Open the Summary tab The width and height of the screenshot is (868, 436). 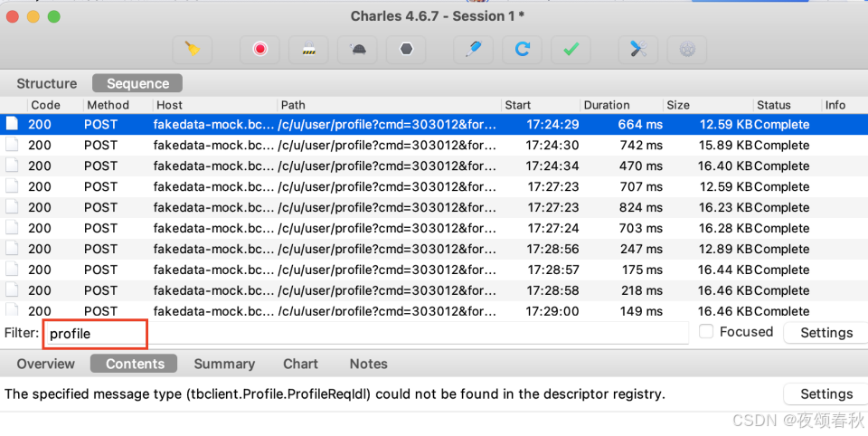click(x=224, y=364)
